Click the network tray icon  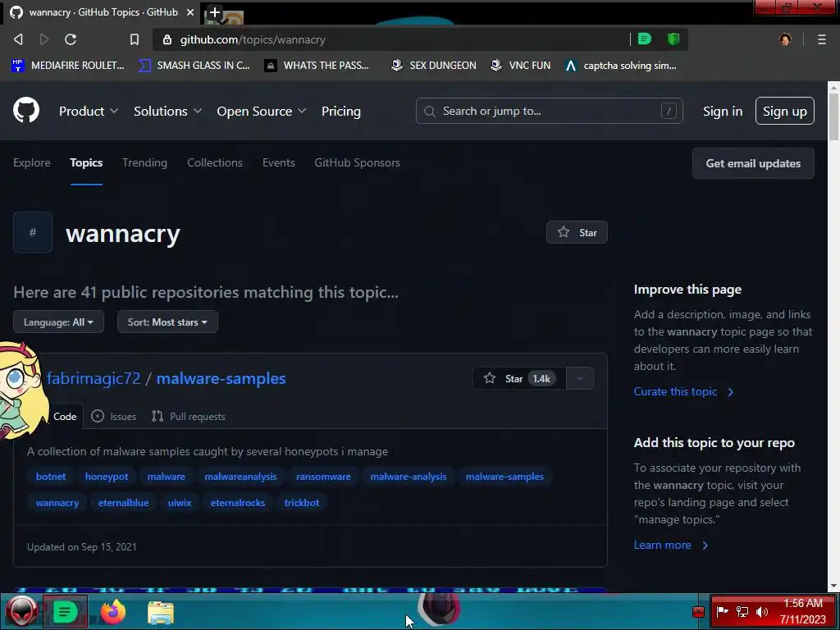(x=742, y=611)
